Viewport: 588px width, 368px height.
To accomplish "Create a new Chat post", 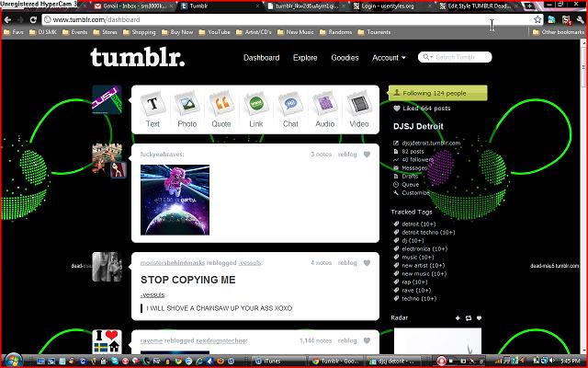I will point(290,109).
